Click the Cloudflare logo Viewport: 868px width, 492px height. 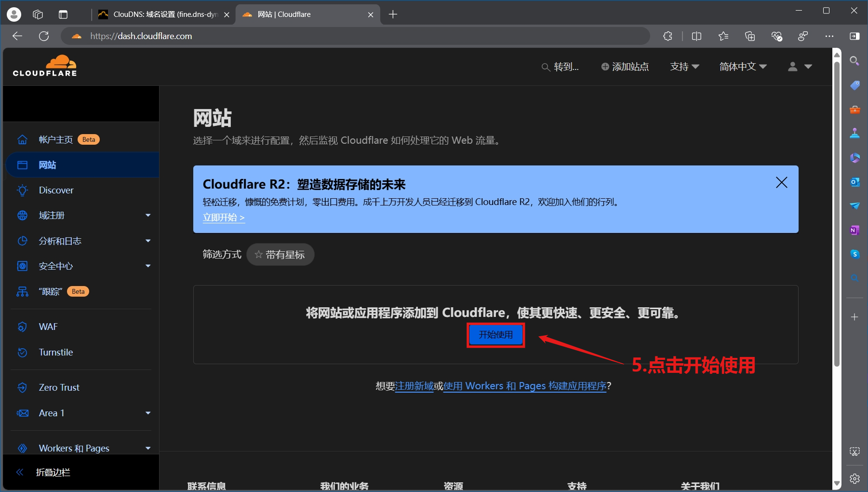click(x=45, y=66)
